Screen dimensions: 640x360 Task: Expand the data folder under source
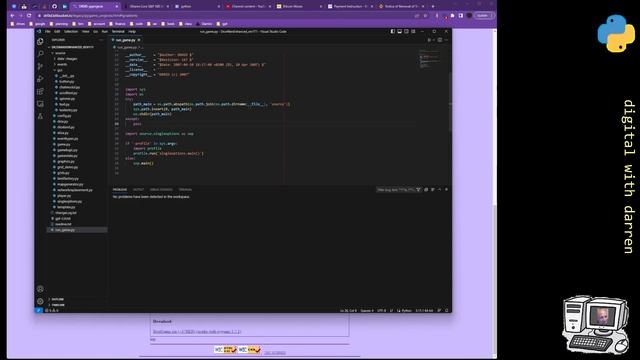pos(67,59)
